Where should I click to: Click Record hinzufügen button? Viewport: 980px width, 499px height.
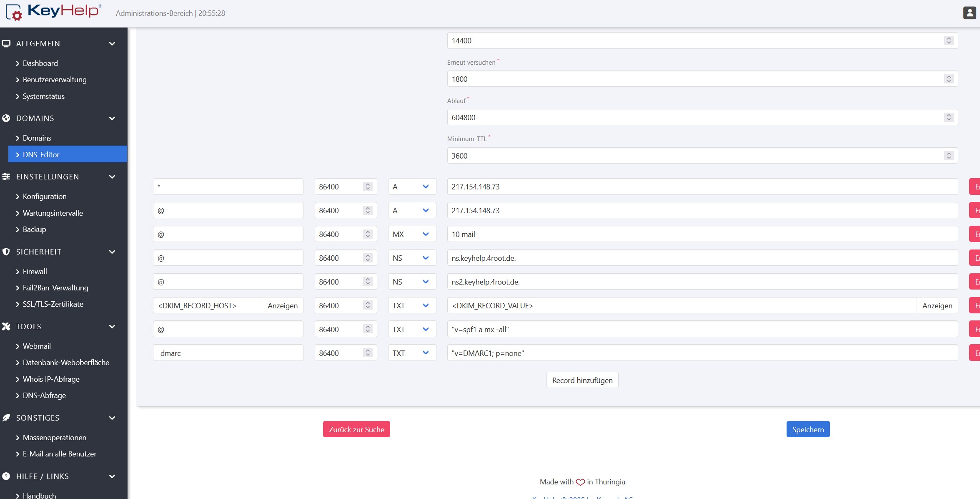pyautogui.click(x=582, y=380)
